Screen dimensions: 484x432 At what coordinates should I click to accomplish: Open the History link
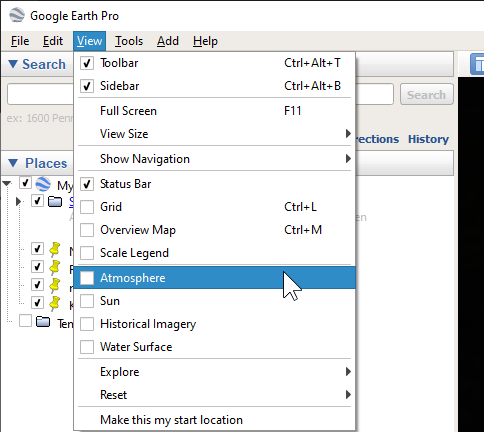pos(428,139)
